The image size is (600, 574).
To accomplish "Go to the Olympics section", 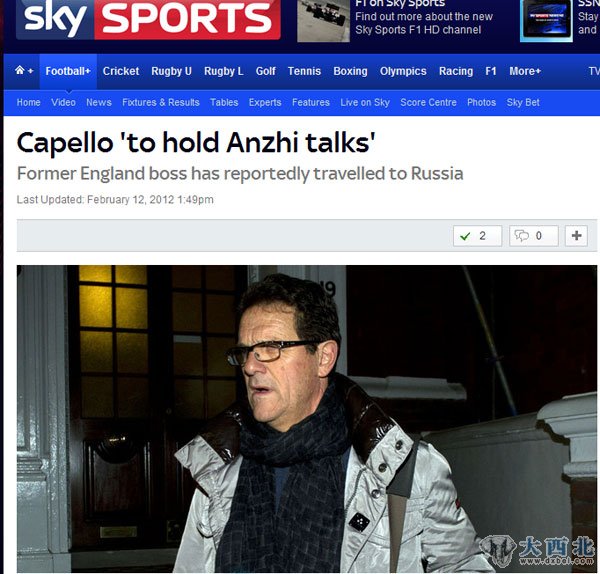I will tap(403, 71).
